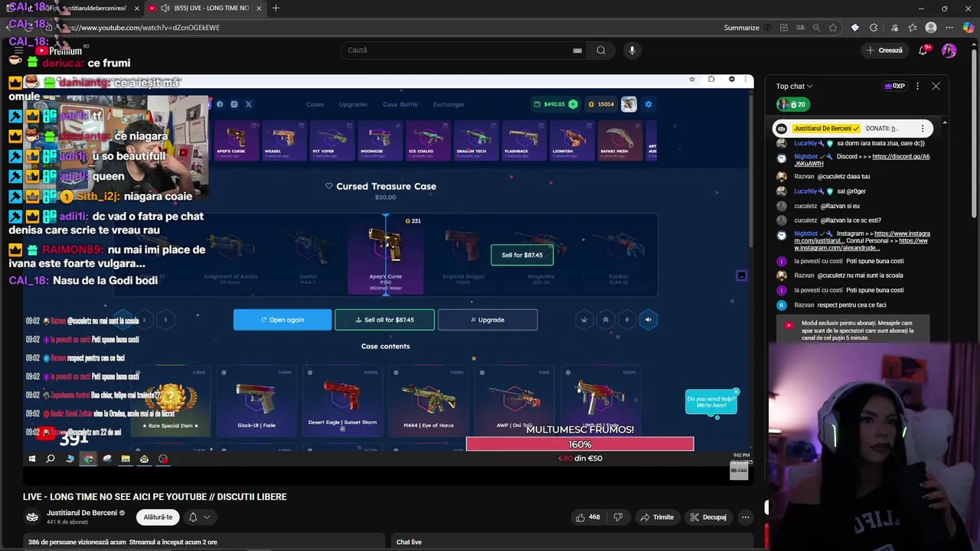Click the Creează button
Image resolution: width=980 pixels, height=551 pixels.
coord(884,51)
